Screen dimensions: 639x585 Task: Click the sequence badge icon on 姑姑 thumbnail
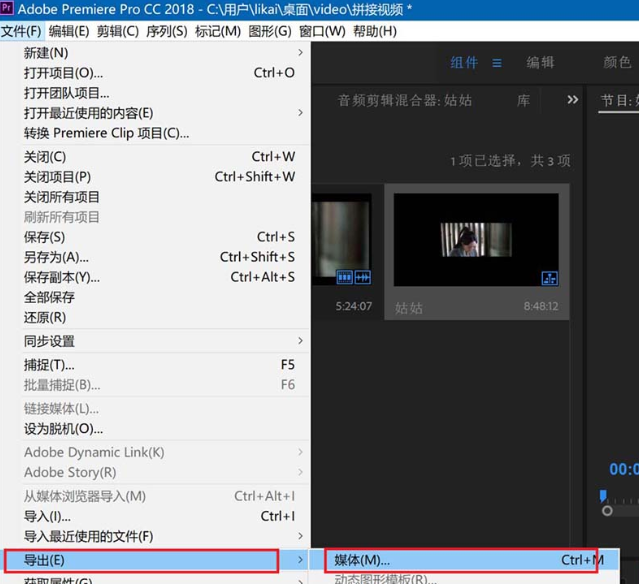pyautogui.click(x=550, y=278)
